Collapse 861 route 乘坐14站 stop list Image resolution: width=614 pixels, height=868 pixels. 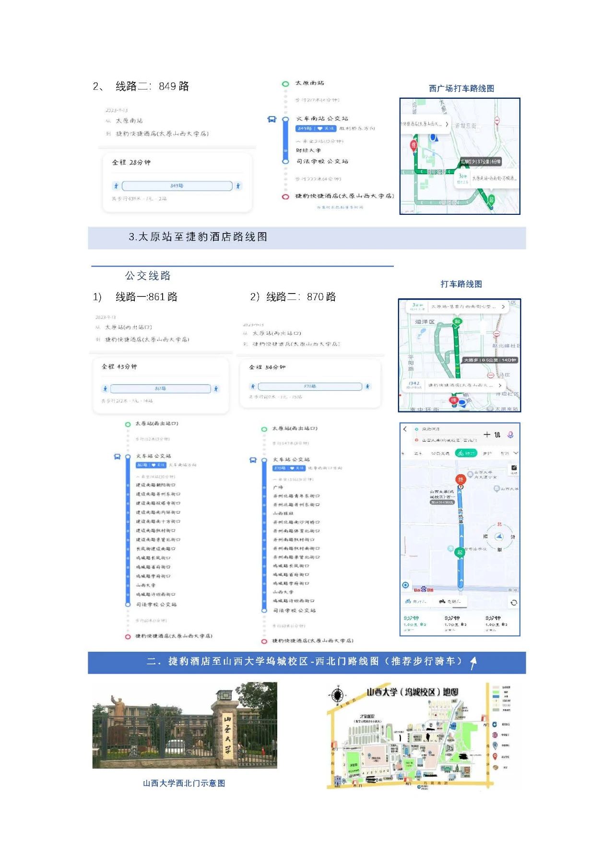click(x=156, y=477)
